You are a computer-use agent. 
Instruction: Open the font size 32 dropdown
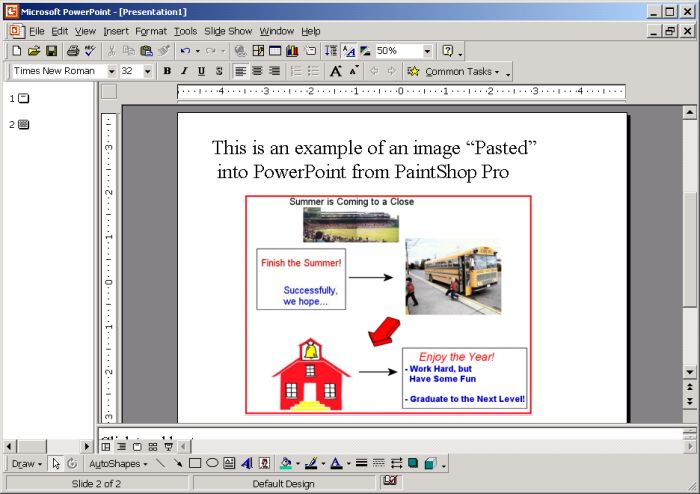(147, 71)
